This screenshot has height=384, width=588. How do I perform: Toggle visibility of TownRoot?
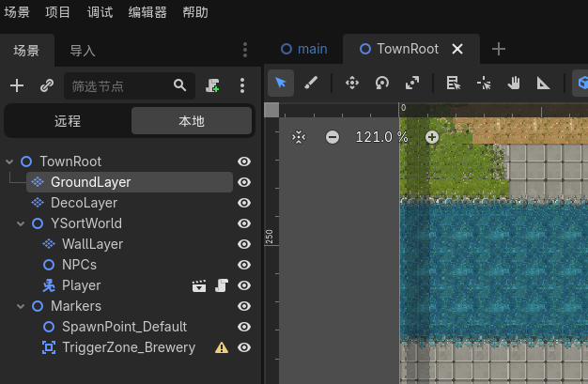tap(244, 161)
